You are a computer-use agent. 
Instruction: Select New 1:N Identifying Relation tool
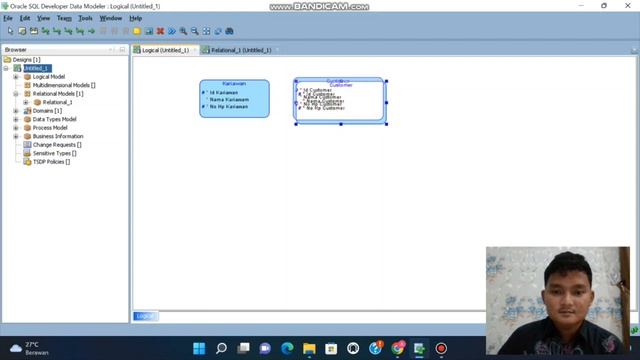(x=68, y=31)
